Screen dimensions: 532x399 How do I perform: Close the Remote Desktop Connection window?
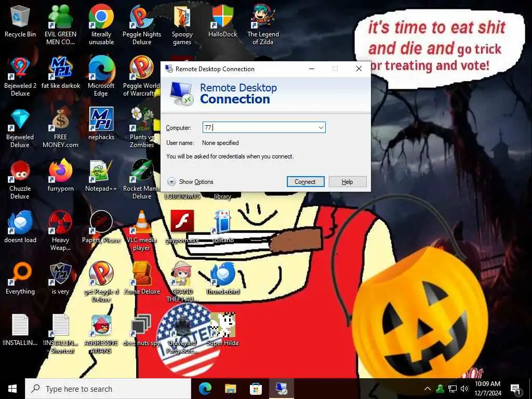[359, 69]
